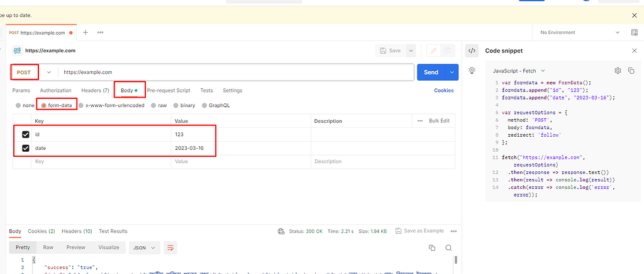This screenshot has height=274, width=644.
Task: Toggle response line wrap icon
Action: coord(170,248)
